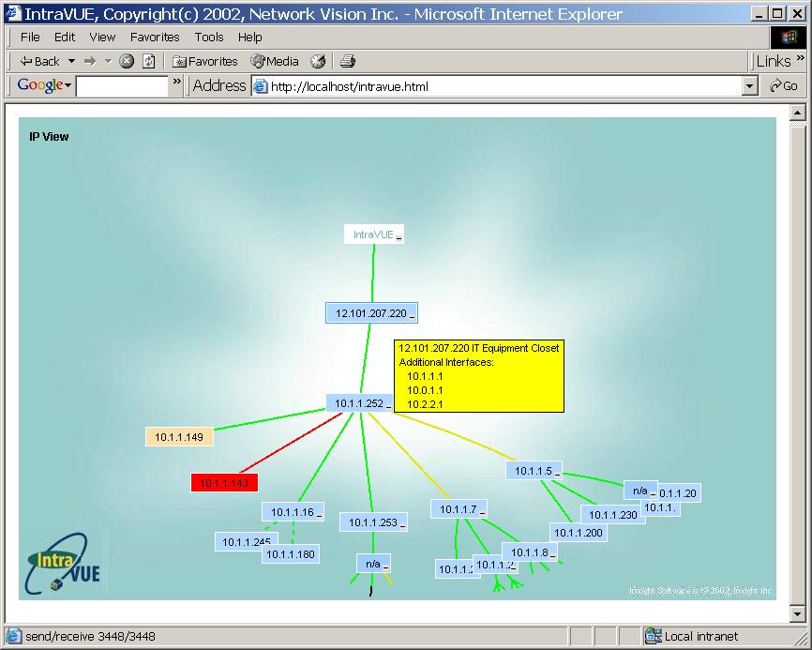Click inside the Google search box
812x650 pixels.
click(122, 86)
